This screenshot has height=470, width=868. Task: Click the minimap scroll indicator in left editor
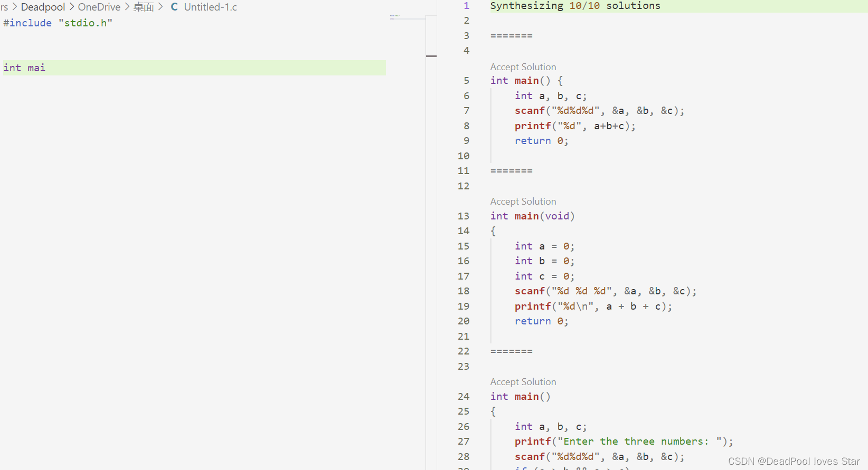coord(431,56)
